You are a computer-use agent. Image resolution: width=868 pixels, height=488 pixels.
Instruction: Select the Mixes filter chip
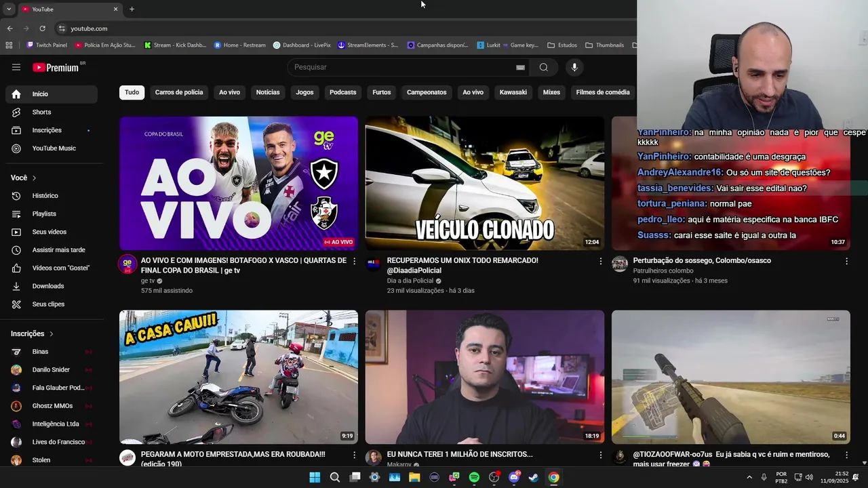551,92
